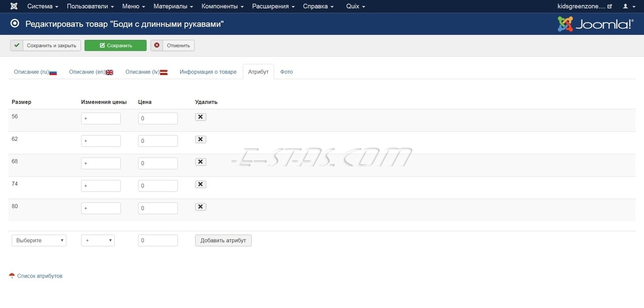644x308 pixels.
Task: Click the size value 62
Action: click(15, 139)
